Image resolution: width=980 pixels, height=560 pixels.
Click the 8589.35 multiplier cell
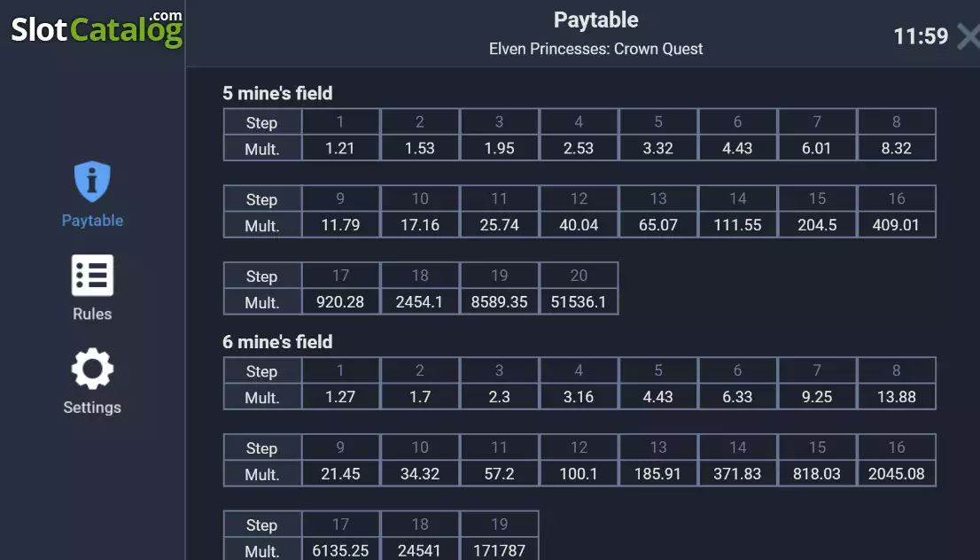500,302
